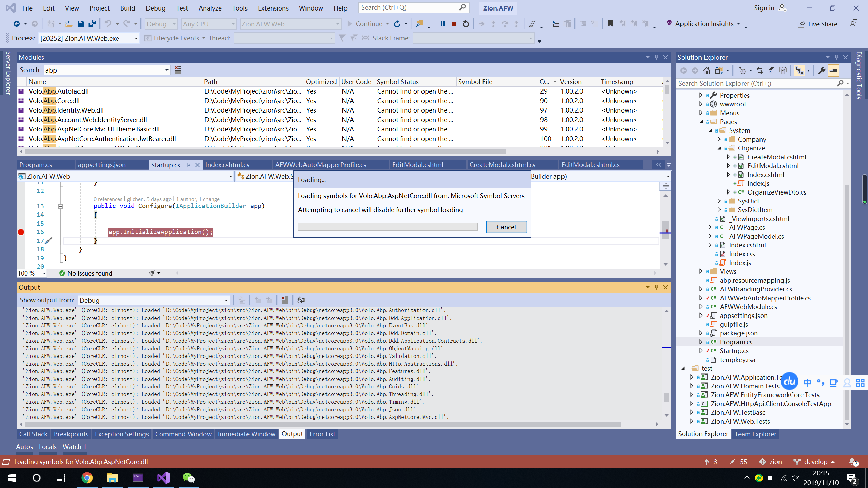Image resolution: width=868 pixels, height=488 pixels.
Task: Click Sign in at top right
Action: point(764,8)
